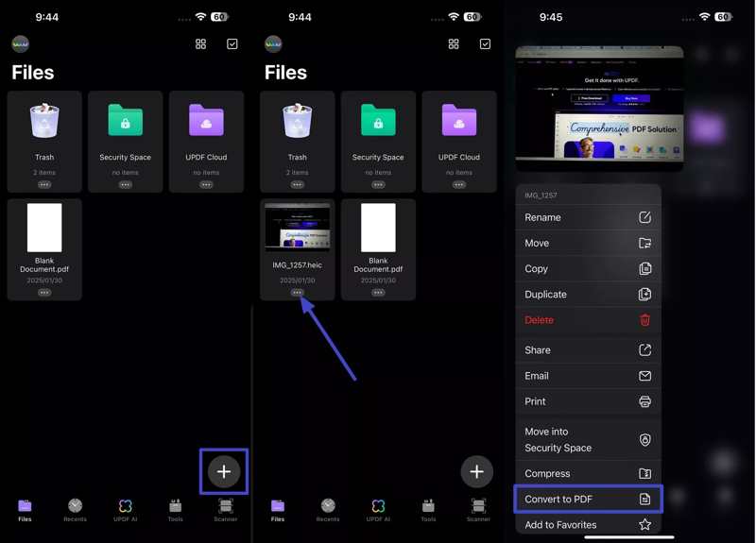Switch grid view in left screen
Viewport: 756px width, 543px height.
pyautogui.click(x=200, y=43)
